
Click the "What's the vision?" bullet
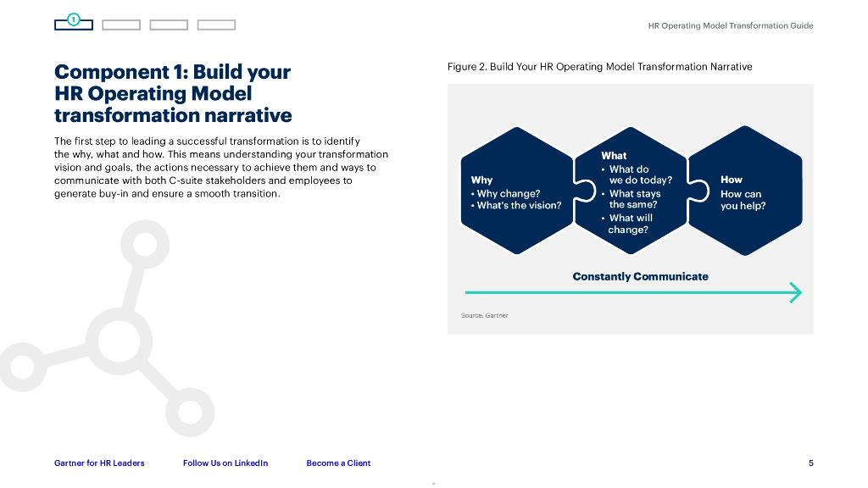516,205
